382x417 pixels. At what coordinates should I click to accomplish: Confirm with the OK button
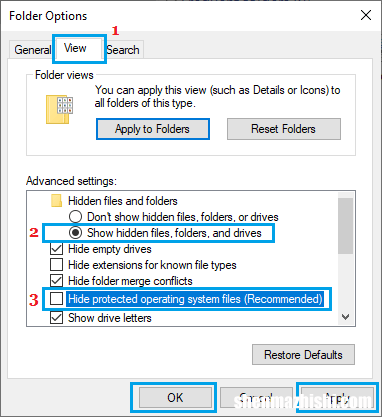tap(175, 397)
